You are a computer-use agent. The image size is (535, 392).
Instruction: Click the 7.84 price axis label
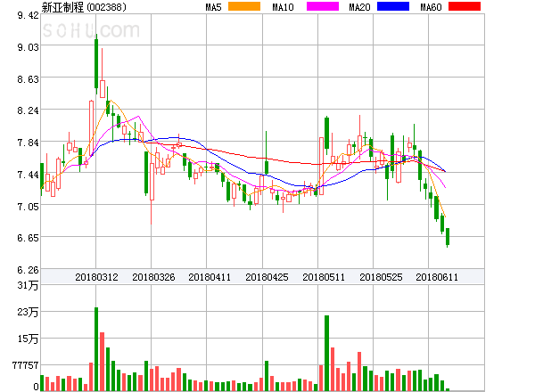[28, 143]
